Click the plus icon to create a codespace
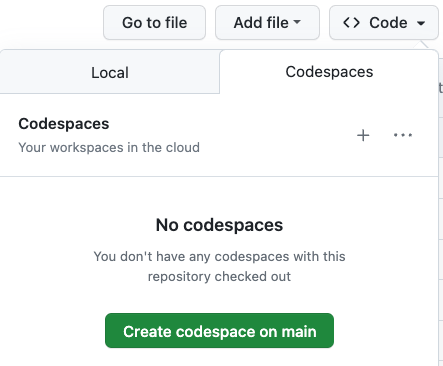 point(363,135)
